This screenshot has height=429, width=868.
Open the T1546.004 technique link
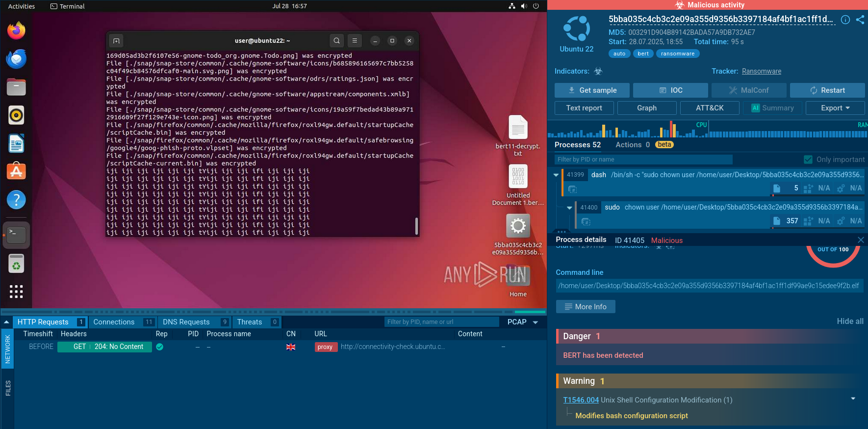581,400
